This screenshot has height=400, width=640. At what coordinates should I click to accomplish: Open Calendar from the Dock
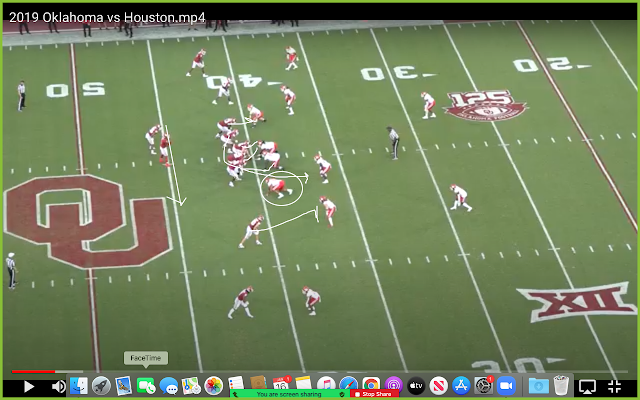coord(281,384)
